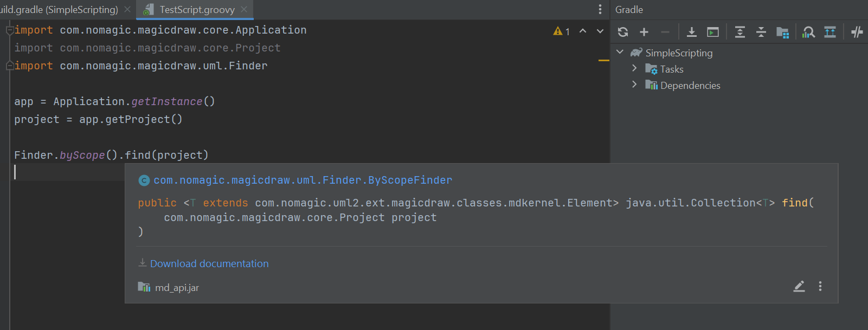Collapse all nodes in the Gradle tree
Viewport: 868px width, 330px height.
tap(761, 31)
